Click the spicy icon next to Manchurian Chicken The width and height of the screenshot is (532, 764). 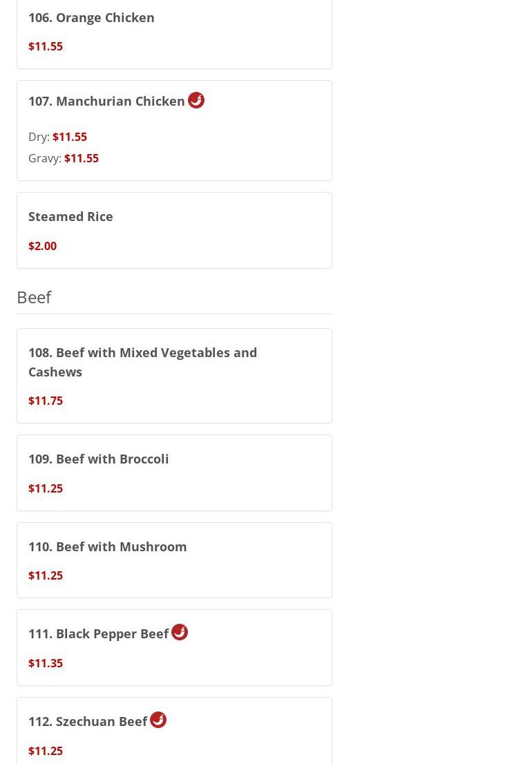click(x=196, y=100)
